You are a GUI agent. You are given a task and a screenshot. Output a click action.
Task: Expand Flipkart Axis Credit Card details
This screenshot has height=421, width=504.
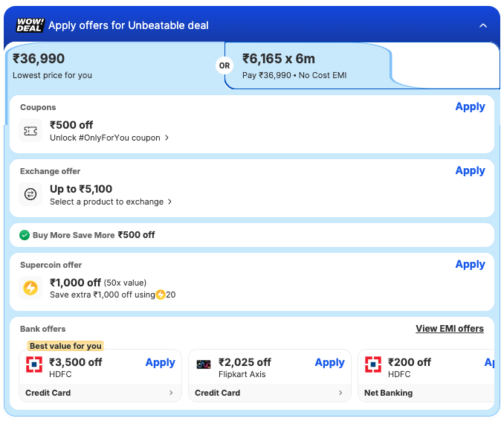pyautogui.click(x=340, y=393)
